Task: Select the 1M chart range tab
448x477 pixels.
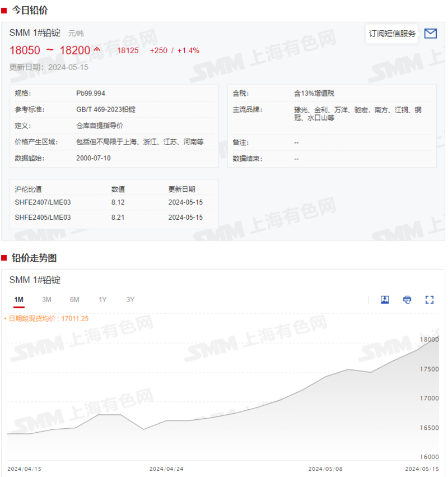Action: 19,300
